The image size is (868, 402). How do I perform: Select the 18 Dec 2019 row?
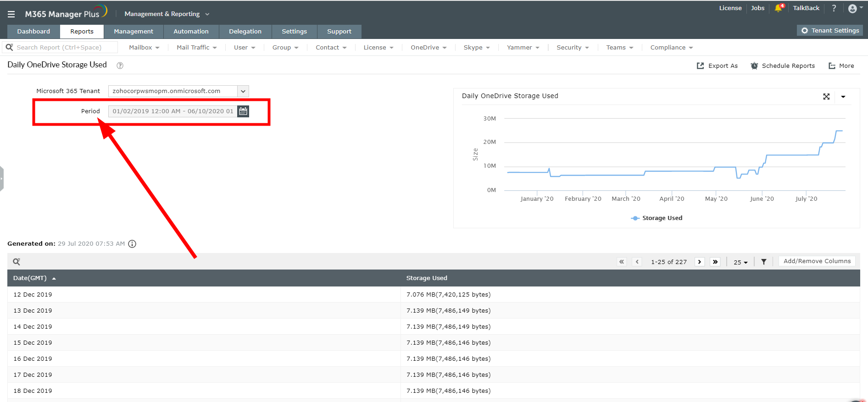click(x=434, y=391)
